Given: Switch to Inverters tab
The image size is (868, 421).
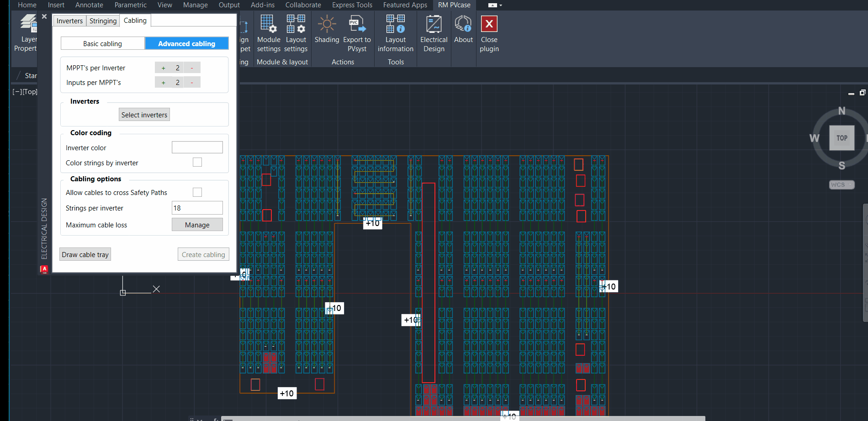Looking at the screenshot, I should tap(69, 21).
